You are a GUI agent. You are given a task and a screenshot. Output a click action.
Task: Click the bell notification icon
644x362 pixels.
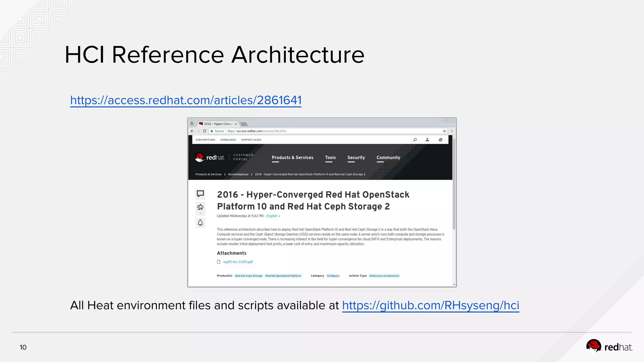(200, 223)
